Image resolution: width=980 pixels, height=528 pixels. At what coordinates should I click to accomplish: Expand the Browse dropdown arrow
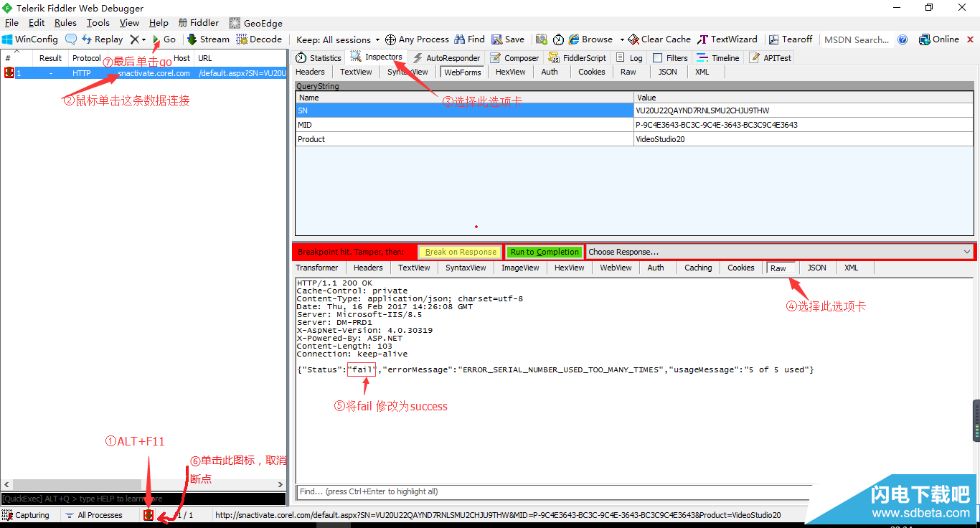click(621, 39)
